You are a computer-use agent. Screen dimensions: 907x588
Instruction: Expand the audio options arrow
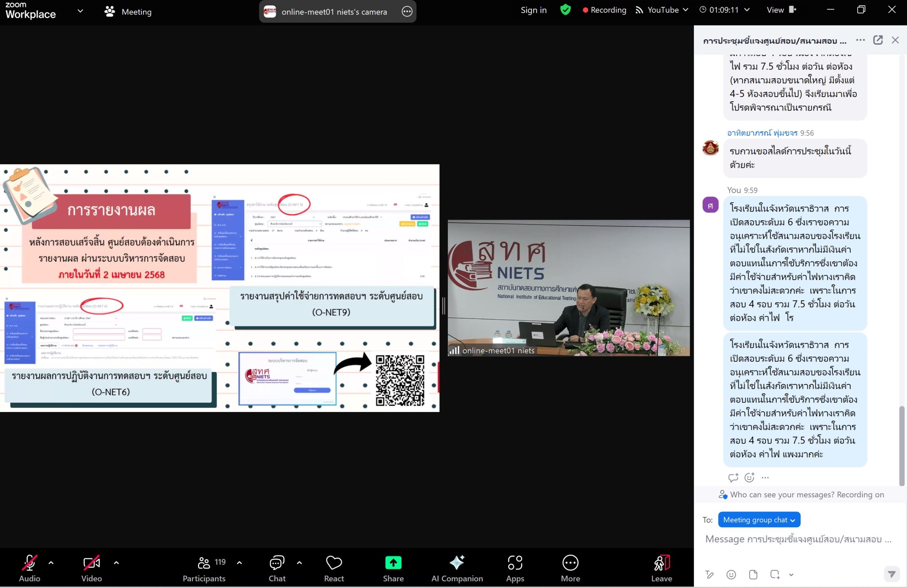tap(51, 562)
